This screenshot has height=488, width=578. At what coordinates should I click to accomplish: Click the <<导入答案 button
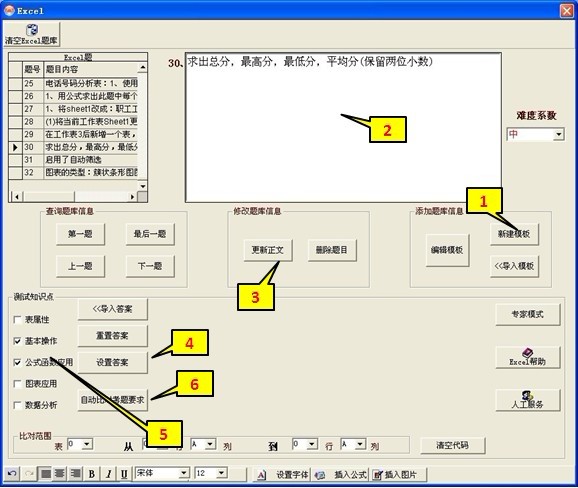coord(112,309)
